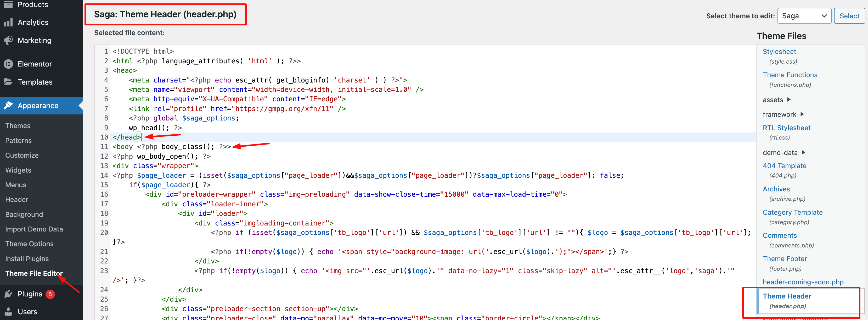Open Theme Options submenu

pos(29,244)
